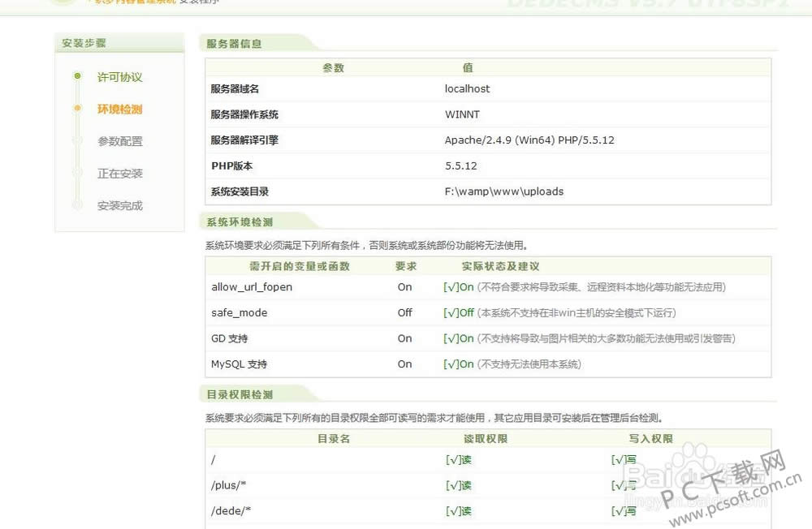The width and height of the screenshot is (812, 529).
Task: Click the orange bullet beside 环境检测 step
Action: coord(77,108)
